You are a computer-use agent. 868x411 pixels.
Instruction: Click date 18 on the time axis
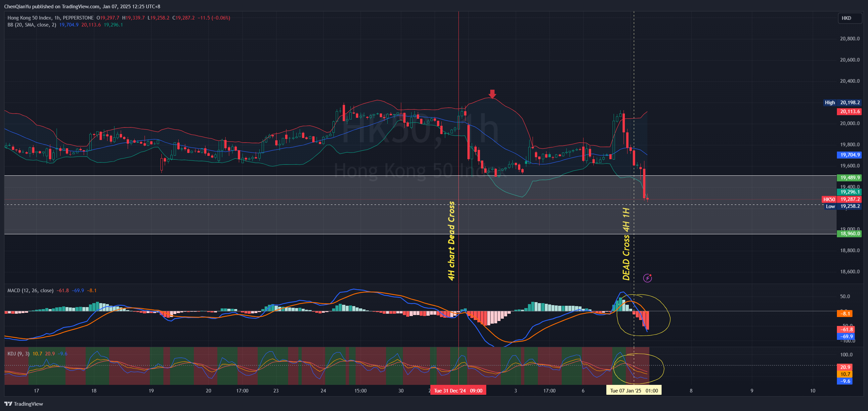pos(94,391)
